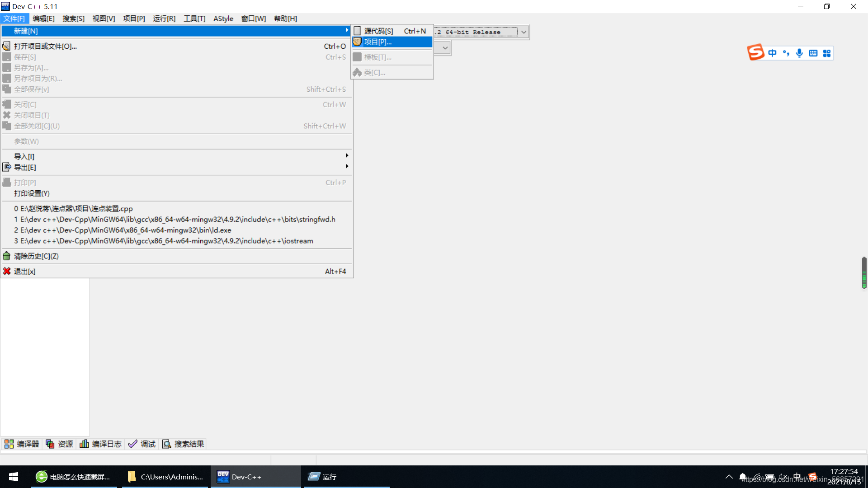The height and width of the screenshot is (488, 868).
Task: Click the red X Exit menu icon
Action: (x=7, y=271)
